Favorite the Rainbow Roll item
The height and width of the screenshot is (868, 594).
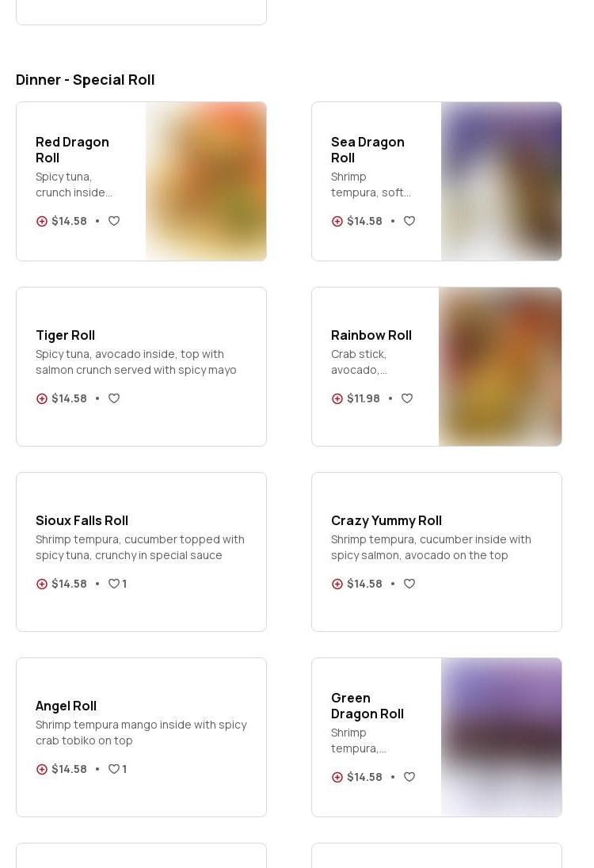(407, 399)
